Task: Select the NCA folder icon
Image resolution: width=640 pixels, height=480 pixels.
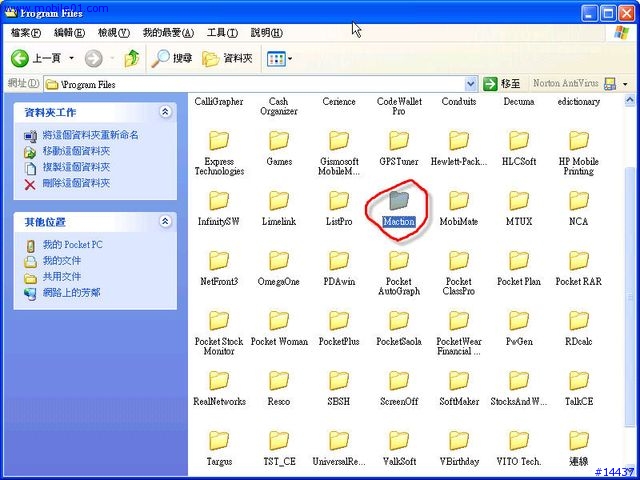Action: [579, 200]
